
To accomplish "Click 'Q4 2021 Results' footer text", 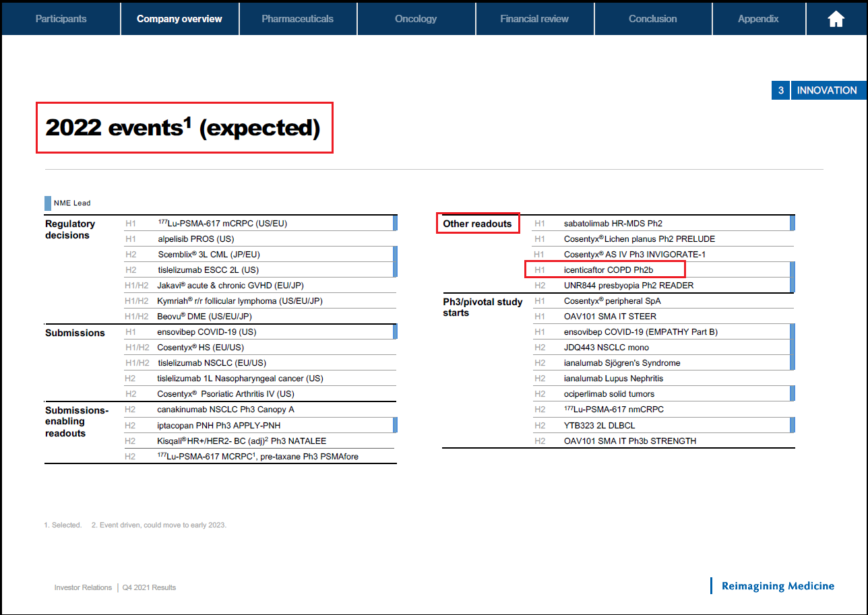I will [x=149, y=587].
